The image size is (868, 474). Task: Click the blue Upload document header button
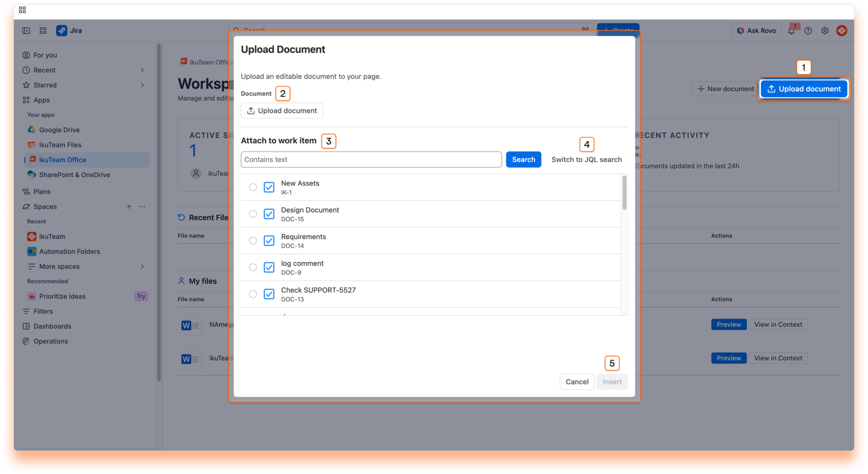tap(803, 89)
